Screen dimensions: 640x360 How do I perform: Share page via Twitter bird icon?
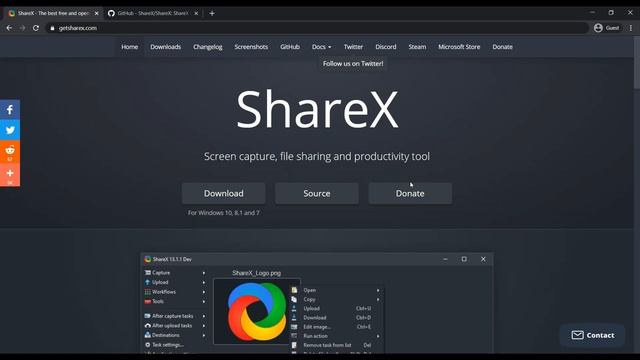[x=10, y=130]
